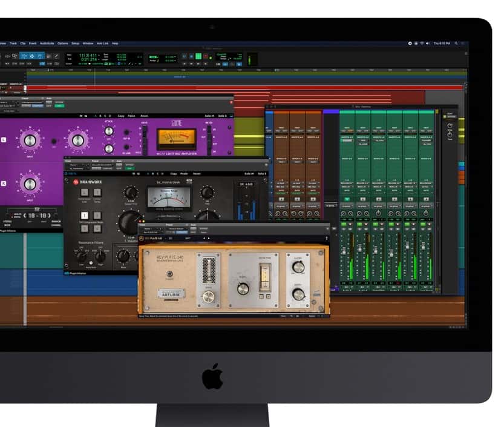Open the preset dropdown in Rev Plate-140 header
Image resolution: width=504 pixels, height=427 pixels.
click(x=177, y=229)
